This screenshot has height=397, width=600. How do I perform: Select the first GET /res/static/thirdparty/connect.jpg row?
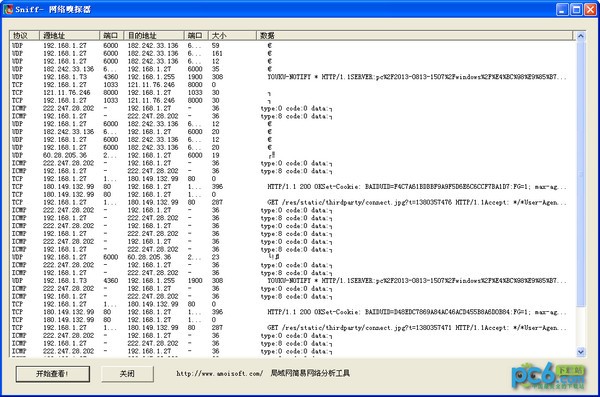click(293, 202)
